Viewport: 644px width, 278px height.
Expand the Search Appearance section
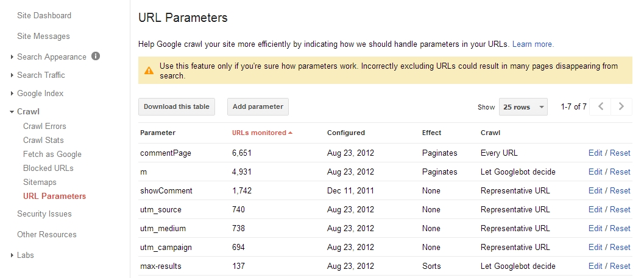[x=12, y=57]
